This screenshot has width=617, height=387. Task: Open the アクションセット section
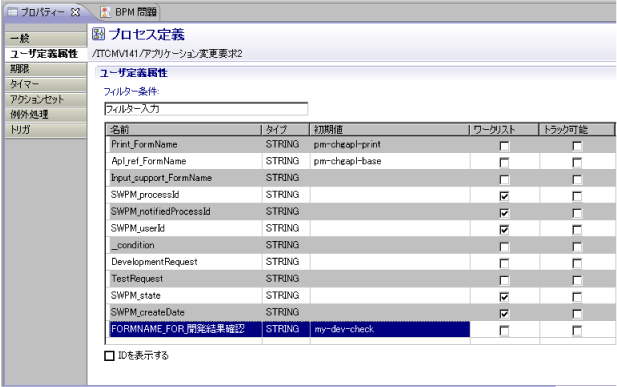[x=46, y=99]
